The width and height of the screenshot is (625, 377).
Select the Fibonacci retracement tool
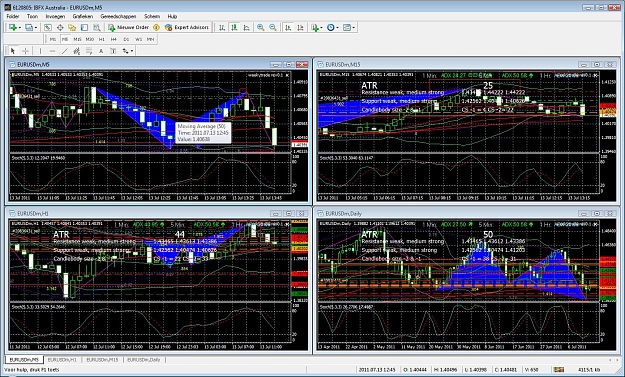pos(89,51)
